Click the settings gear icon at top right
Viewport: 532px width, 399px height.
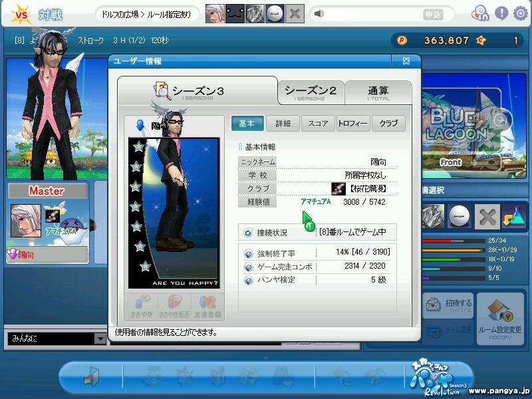[520, 14]
